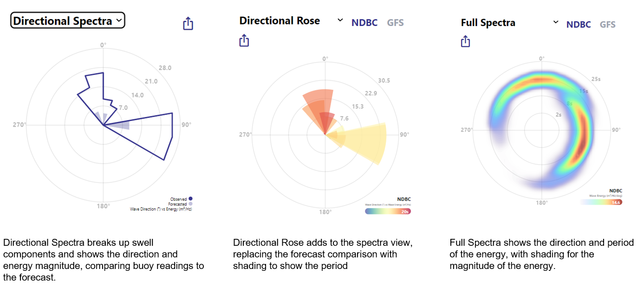Switch to GFS in the Directional Rose panel
The width and height of the screenshot is (644, 288).
396,23
